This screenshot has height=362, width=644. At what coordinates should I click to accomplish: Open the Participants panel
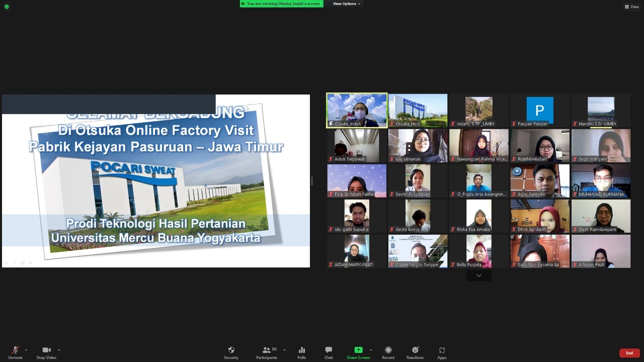click(267, 352)
